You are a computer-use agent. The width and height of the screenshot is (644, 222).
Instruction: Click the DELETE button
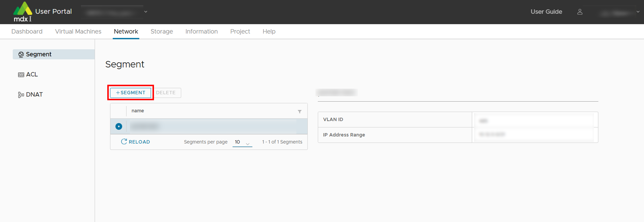tap(166, 93)
